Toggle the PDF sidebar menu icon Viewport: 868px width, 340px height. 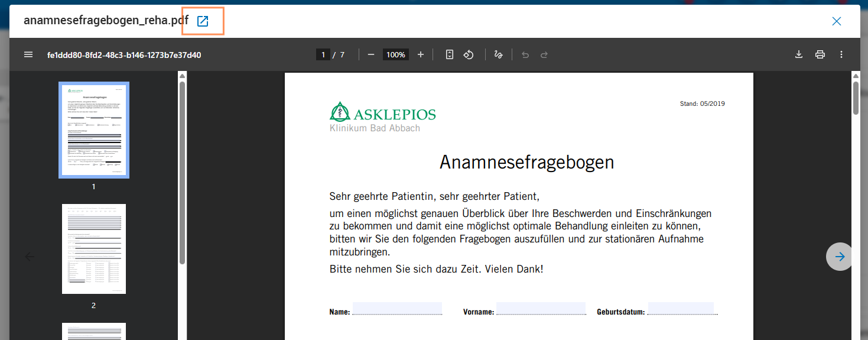click(x=28, y=54)
